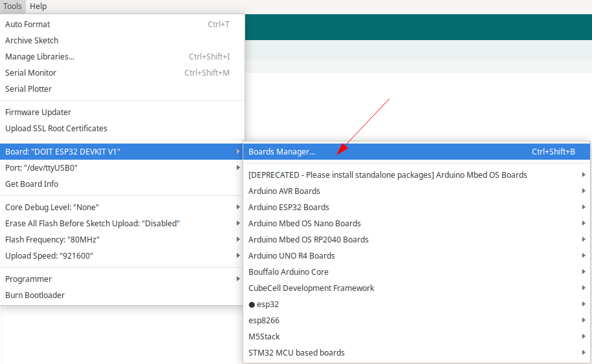Expand STM32 MCU based boards submenu
The height and width of the screenshot is (364, 592).
pos(417,353)
